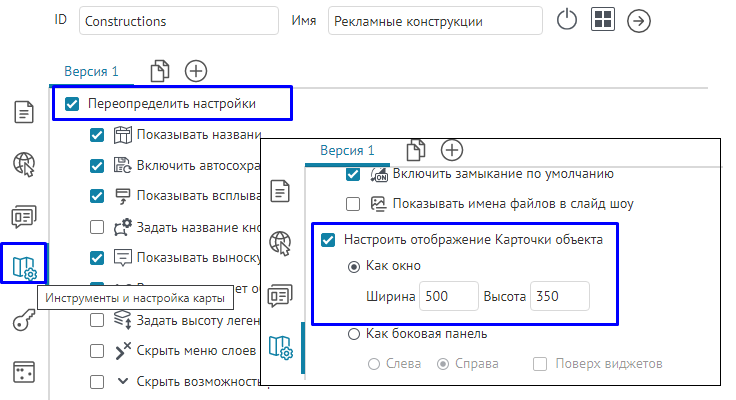
Task: Uncheck Настроить отображение Карточки объекта
Action: (327, 240)
